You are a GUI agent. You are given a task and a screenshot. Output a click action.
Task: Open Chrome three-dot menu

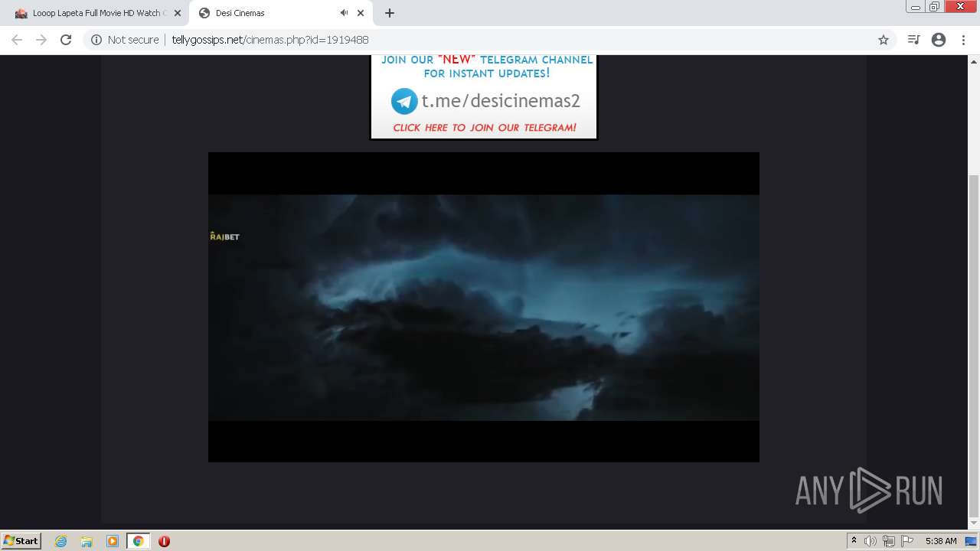click(962, 40)
